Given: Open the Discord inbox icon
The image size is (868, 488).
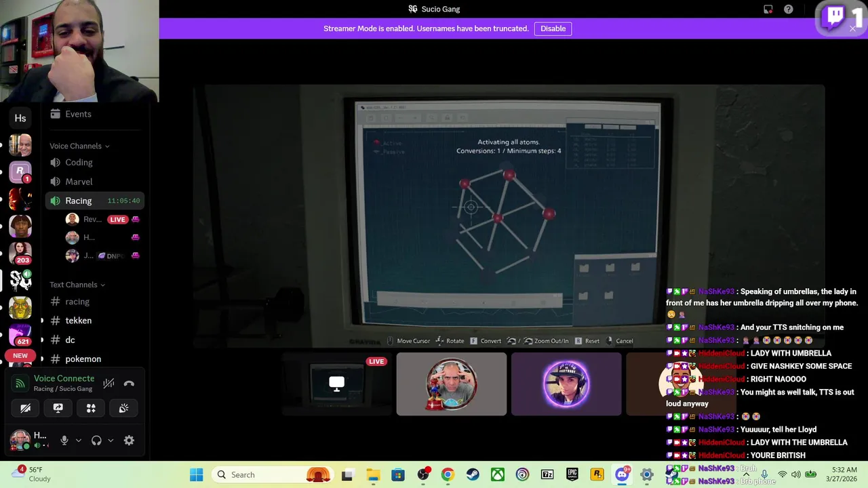Looking at the screenshot, I should click(x=768, y=9).
